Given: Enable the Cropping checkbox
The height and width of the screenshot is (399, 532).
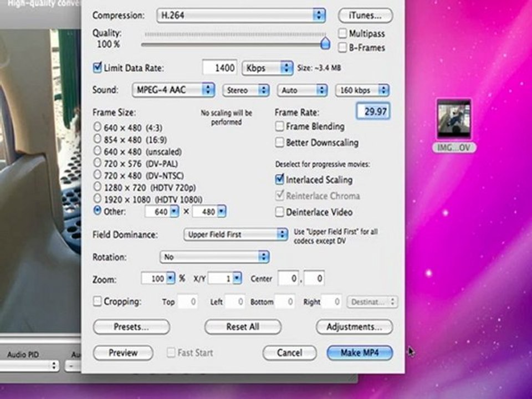Looking at the screenshot, I should click(97, 301).
